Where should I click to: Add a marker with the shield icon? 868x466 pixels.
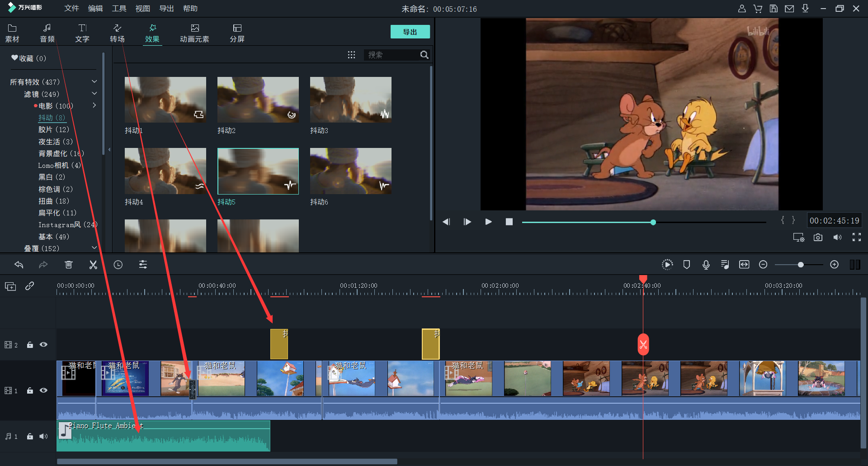[x=686, y=265]
